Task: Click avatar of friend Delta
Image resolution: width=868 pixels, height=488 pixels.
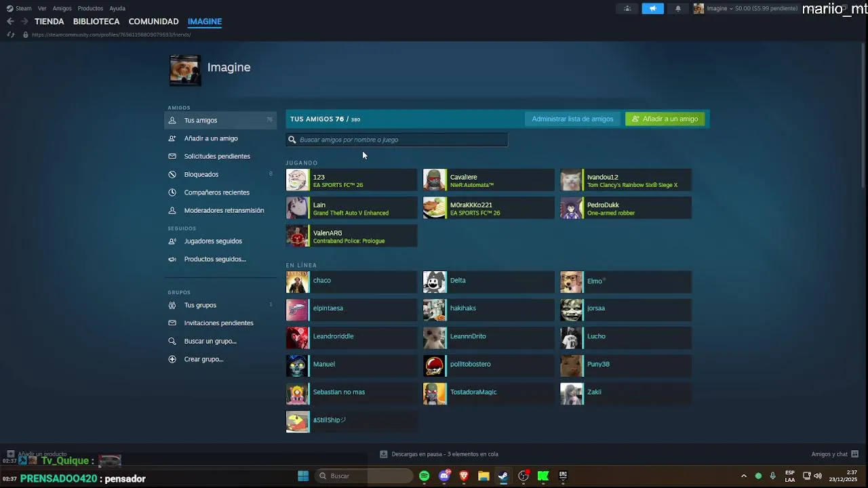Action: pyautogui.click(x=435, y=282)
